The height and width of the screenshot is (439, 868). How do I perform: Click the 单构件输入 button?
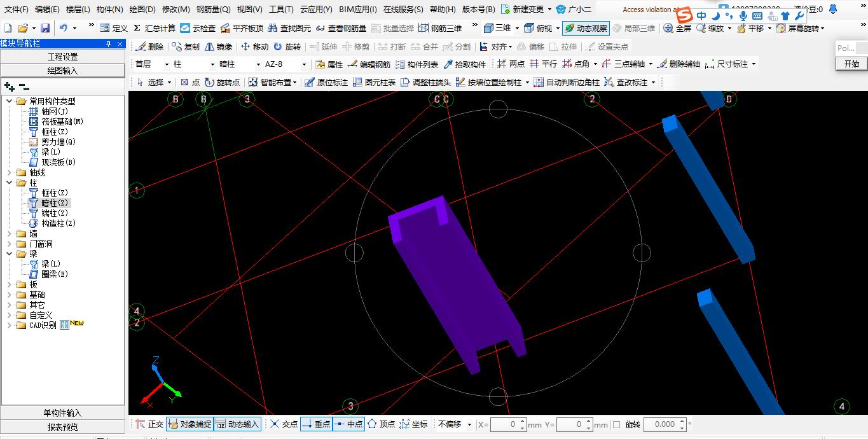point(62,413)
